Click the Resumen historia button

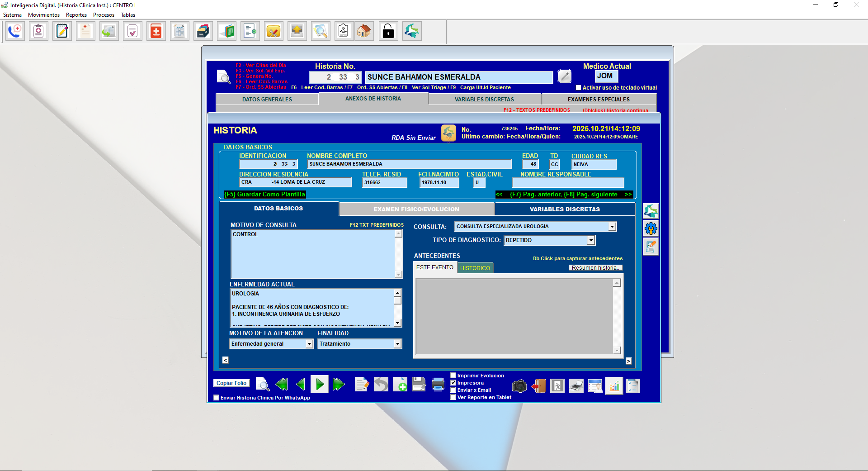pyautogui.click(x=595, y=268)
